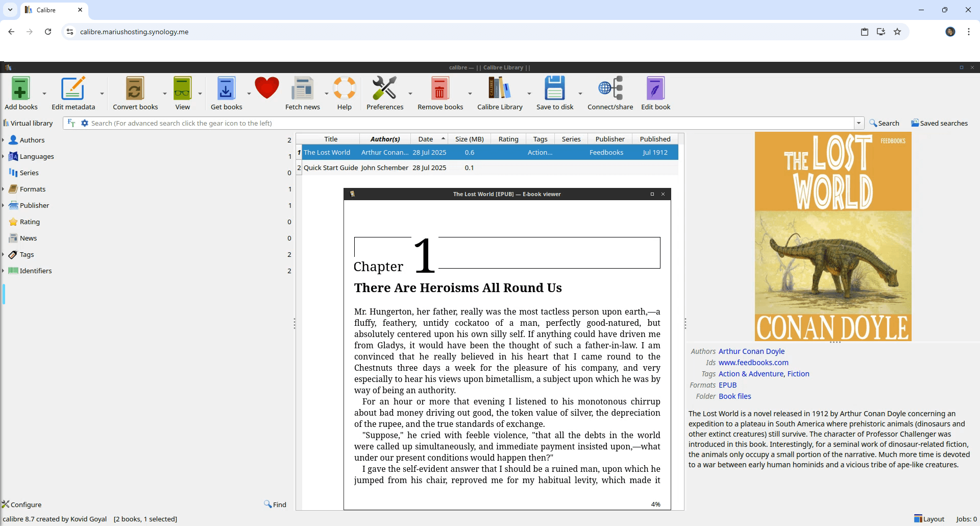Open www.feedbooks.com ids link
Screen dimensions: 980x526
pyautogui.click(x=753, y=363)
